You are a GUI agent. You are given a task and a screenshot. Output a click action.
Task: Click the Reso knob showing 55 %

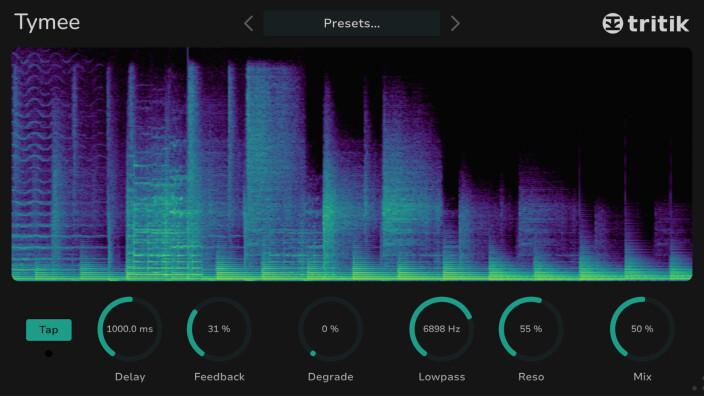pos(531,329)
